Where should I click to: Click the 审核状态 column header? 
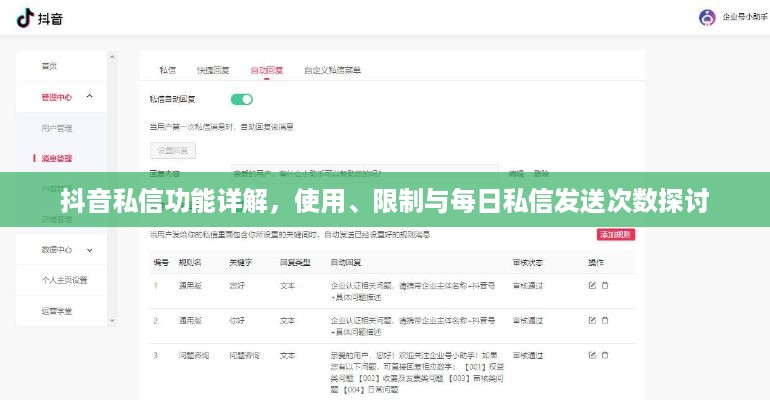coord(528,263)
